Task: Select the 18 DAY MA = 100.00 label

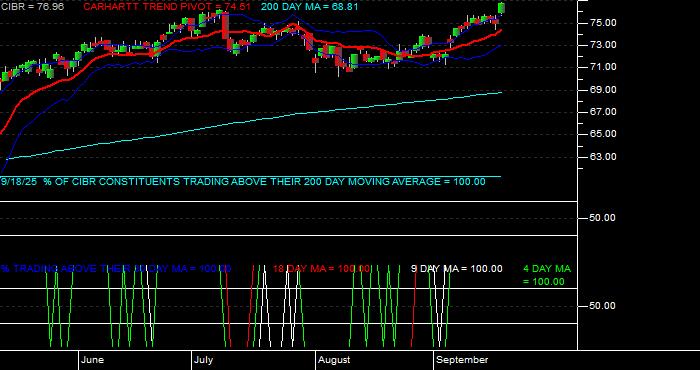Action: point(321,269)
